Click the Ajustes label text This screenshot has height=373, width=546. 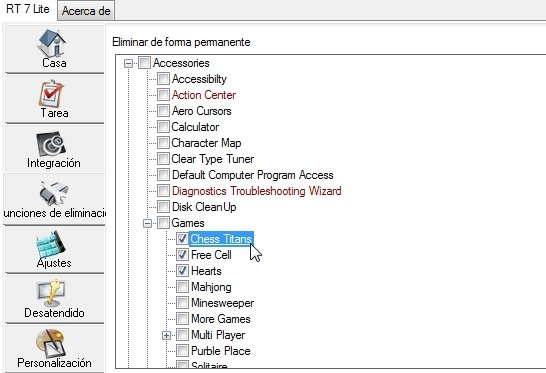54,263
